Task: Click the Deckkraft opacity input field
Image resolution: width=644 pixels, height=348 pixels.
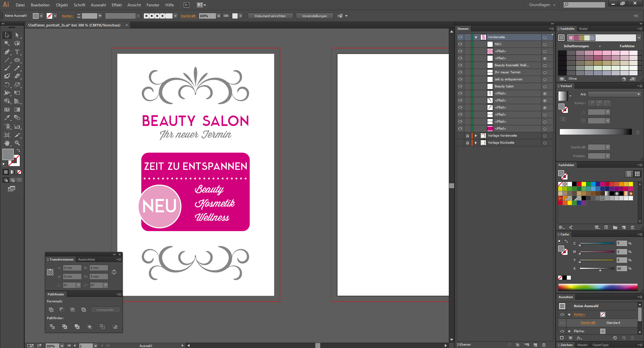Action: [x=207, y=16]
